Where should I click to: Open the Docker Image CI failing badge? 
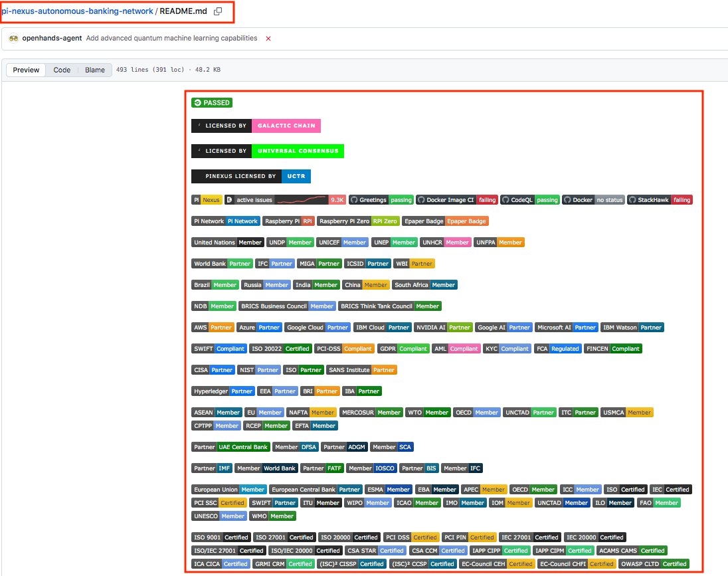(456, 200)
